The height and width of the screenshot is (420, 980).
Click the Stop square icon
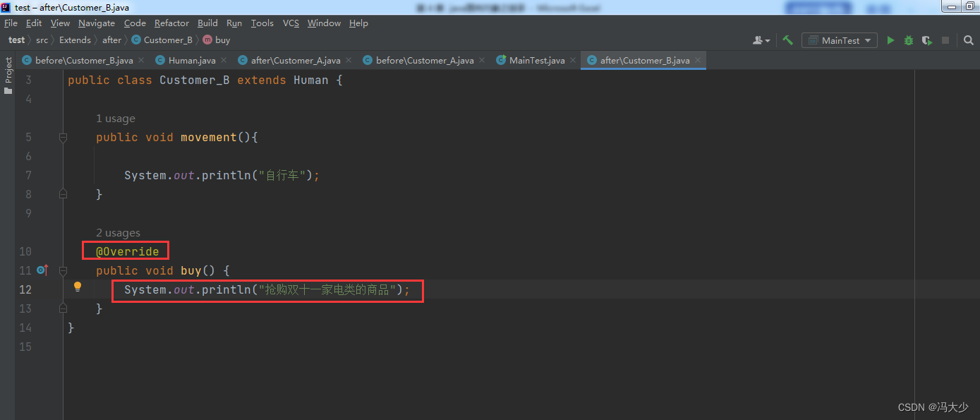[945, 40]
